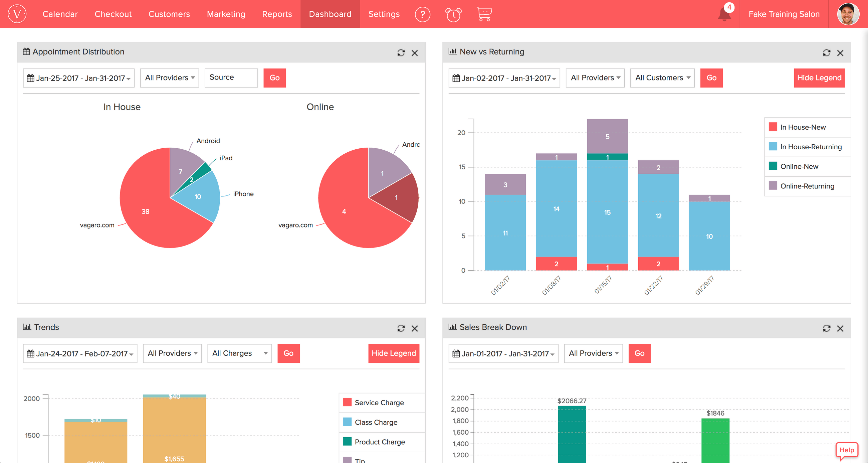Open the shopping cart

484,14
